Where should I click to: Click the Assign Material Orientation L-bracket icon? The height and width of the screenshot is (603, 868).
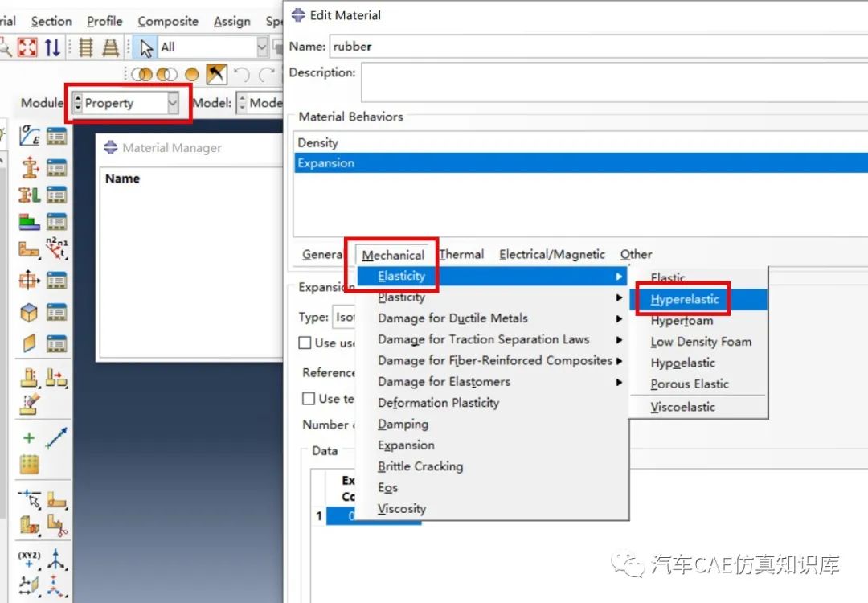pyautogui.click(x=30, y=250)
